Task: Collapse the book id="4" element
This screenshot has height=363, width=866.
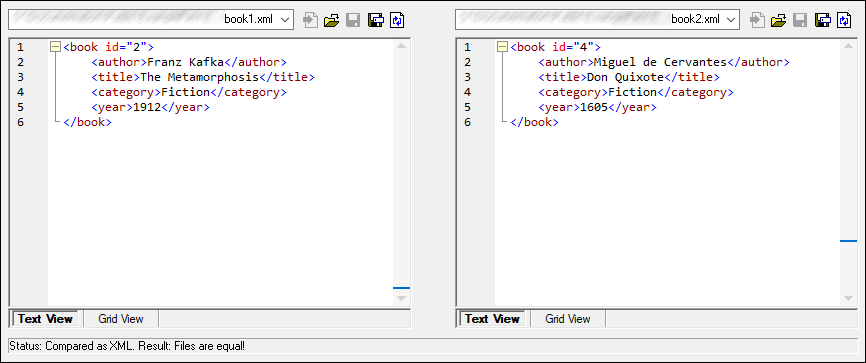Action: tap(501, 47)
